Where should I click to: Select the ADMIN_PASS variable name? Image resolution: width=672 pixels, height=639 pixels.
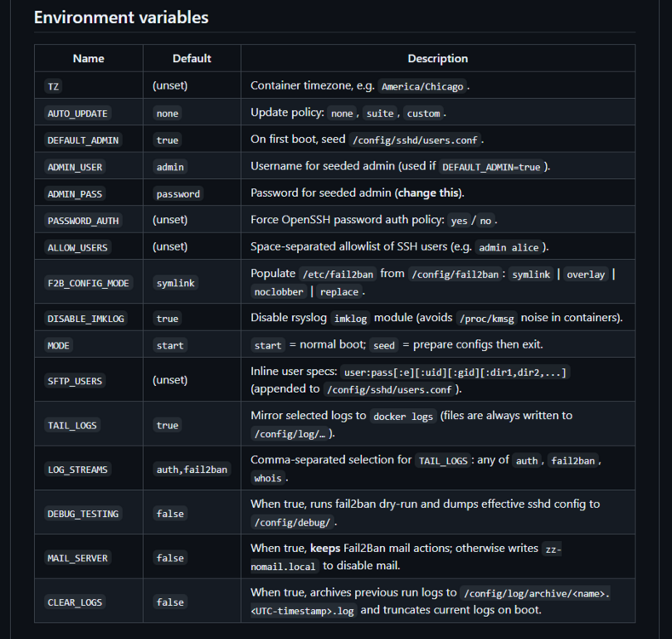click(x=75, y=194)
